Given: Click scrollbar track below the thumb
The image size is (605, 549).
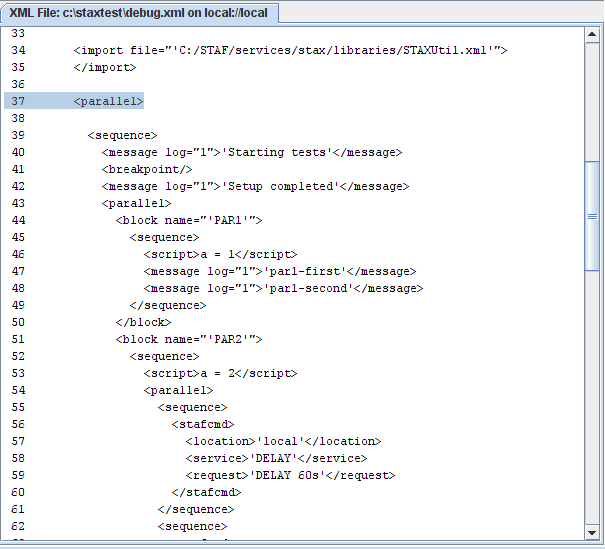Looking at the screenshot, I should tap(592, 397).
